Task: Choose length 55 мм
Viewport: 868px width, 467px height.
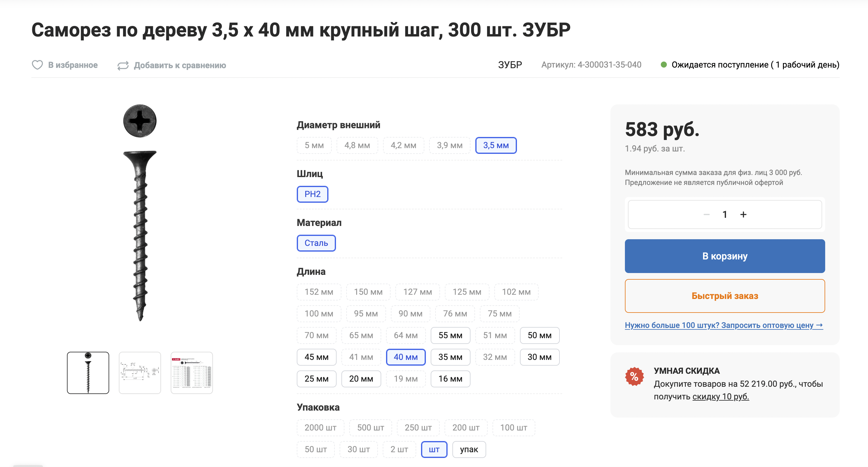Action: (x=450, y=335)
